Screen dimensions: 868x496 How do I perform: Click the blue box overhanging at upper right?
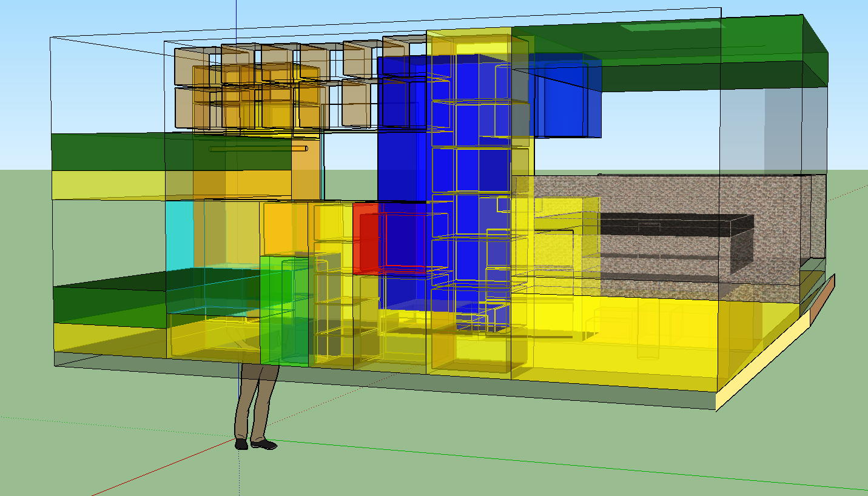pyautogui.click(x=564, y=97)
